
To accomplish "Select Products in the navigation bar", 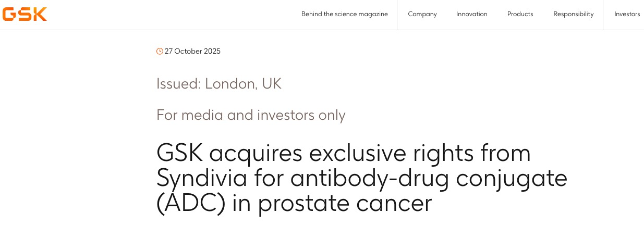I will (x=520, y=14).
